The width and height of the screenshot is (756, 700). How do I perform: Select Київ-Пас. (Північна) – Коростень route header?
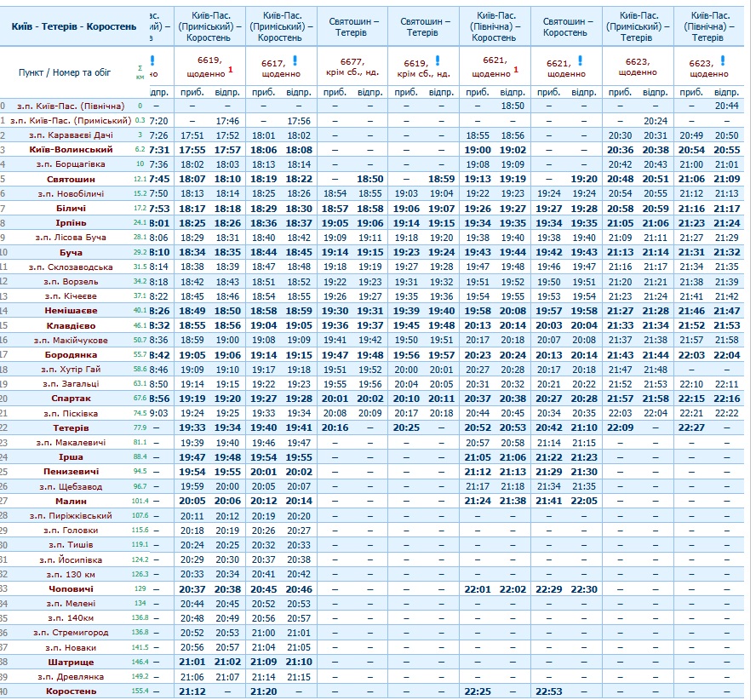pos(493,26)
